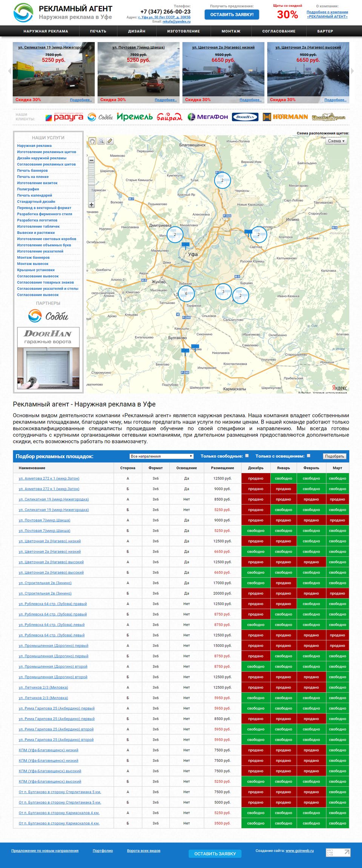Open the Печать menu item
This screenshot has width=362, height=868.
98,31
